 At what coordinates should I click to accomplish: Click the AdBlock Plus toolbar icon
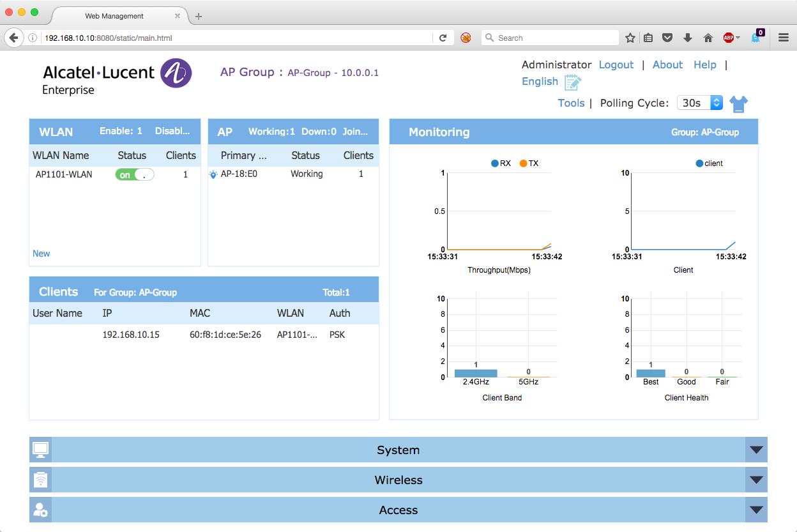729,38
